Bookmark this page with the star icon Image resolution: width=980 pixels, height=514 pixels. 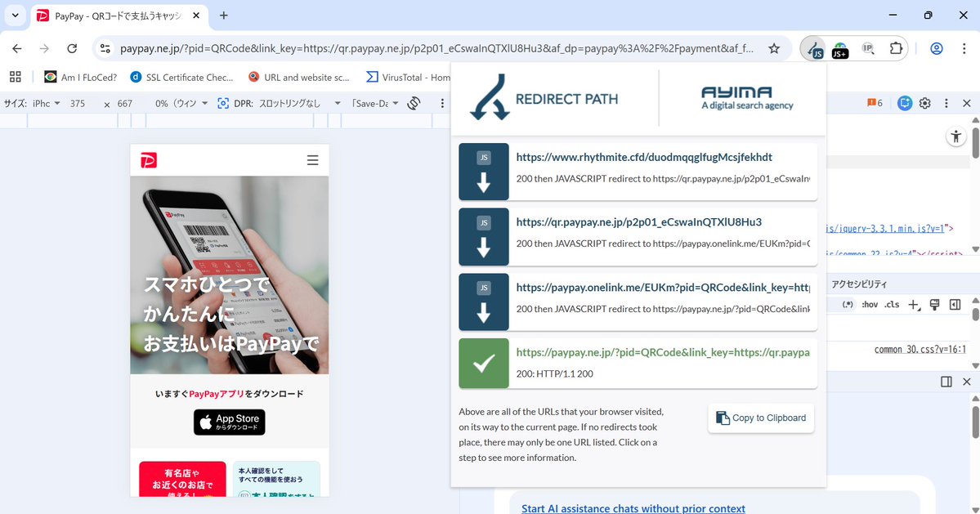(774, 48)
